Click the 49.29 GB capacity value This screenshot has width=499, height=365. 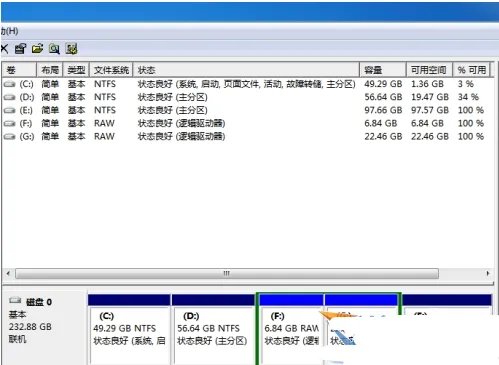point(383,84)
